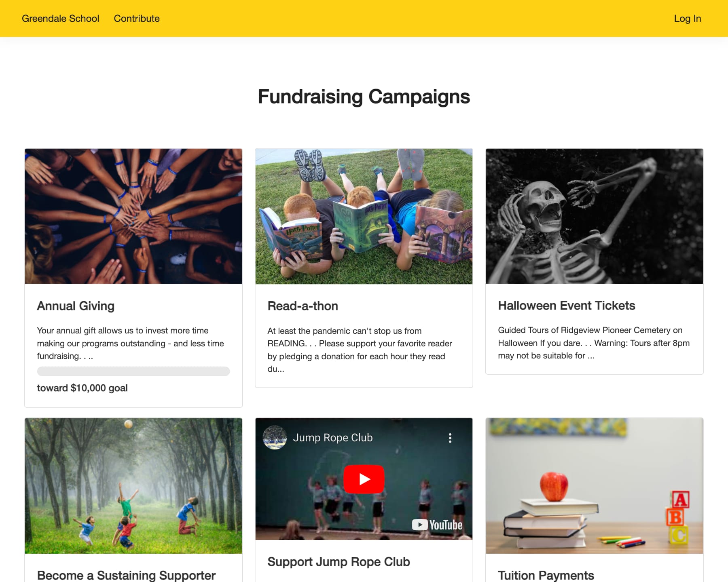Click the Annual Giving progress bar

(x=133, y=371)
